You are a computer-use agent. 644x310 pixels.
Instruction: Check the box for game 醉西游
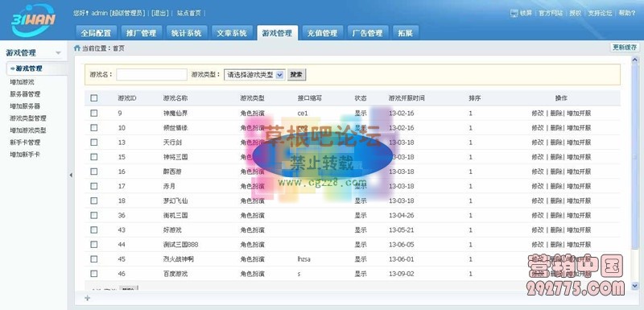[x=94, y=172]
